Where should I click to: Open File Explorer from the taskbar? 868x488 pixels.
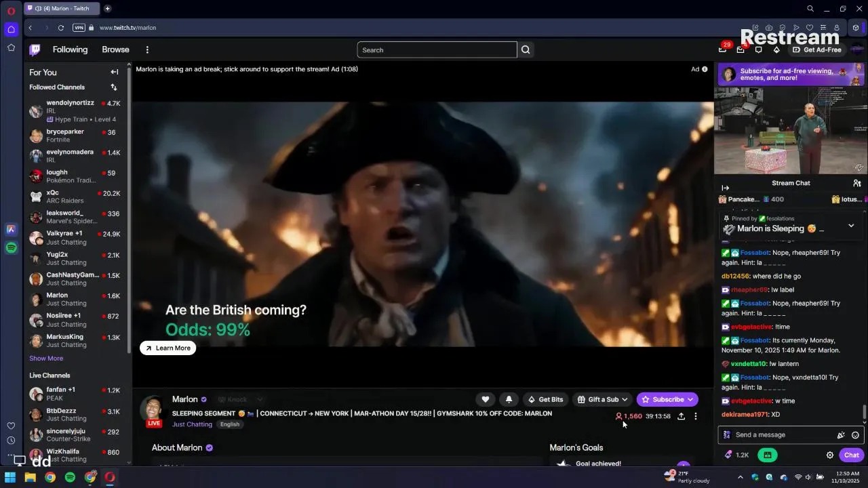point(30,477)
